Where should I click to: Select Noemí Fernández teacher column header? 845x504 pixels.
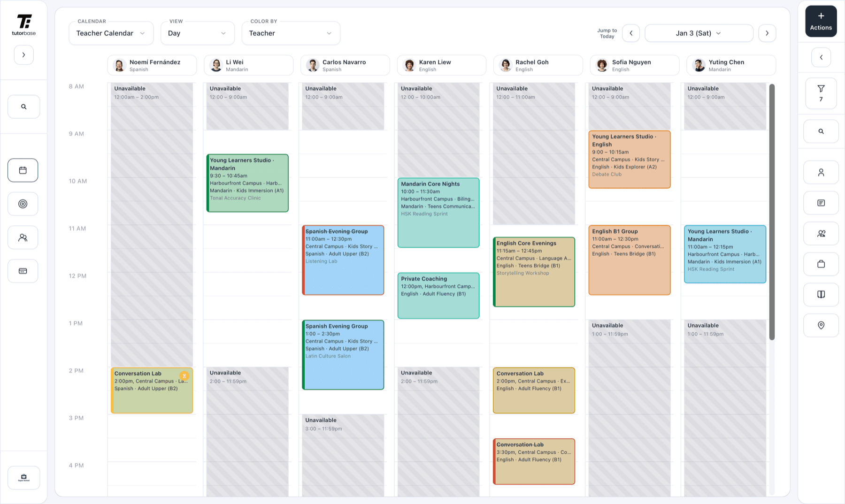[152, 65]
